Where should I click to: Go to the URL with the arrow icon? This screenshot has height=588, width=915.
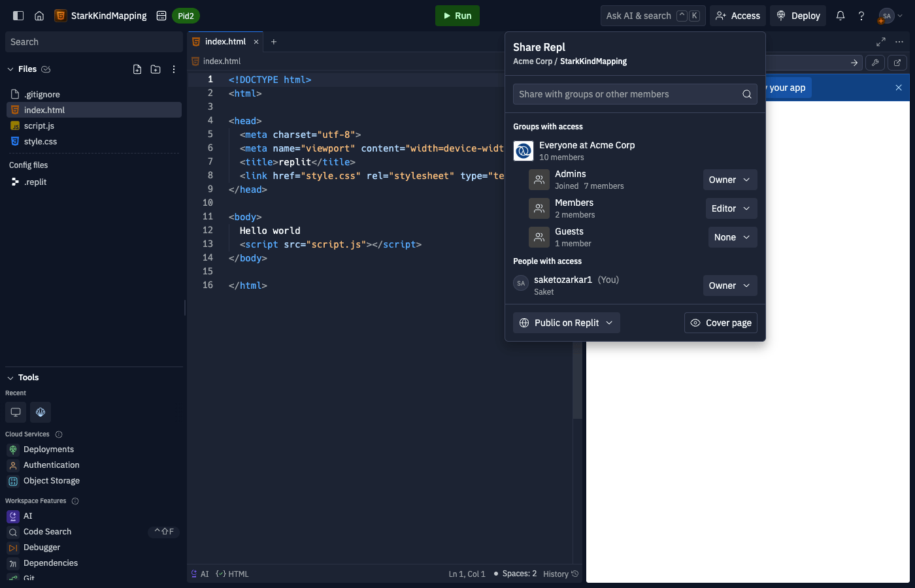(854, 63)
